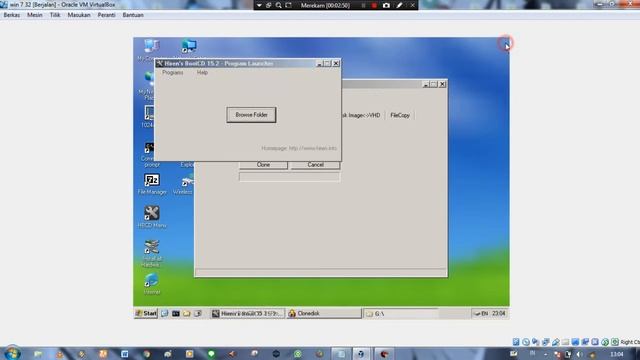Click the host taskbar clock
The image size is (640, 360).
pyautogui.click(x=617, y=354)
